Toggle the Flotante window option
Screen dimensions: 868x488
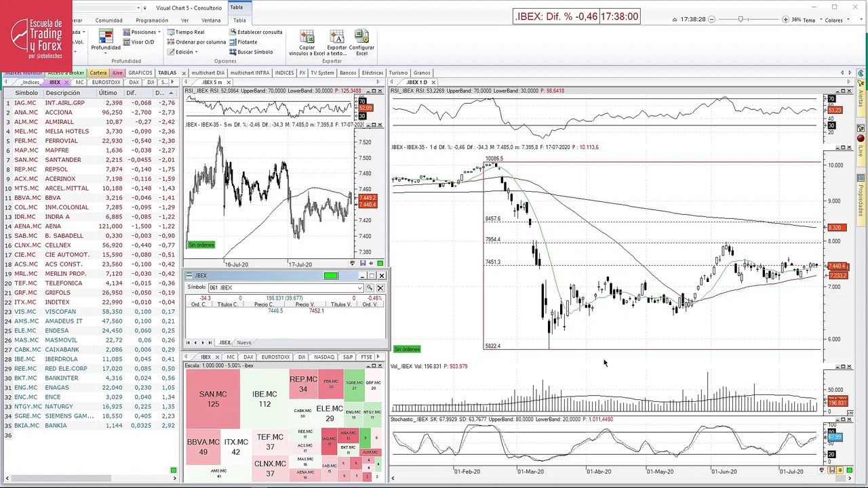[x=243, y=42]
